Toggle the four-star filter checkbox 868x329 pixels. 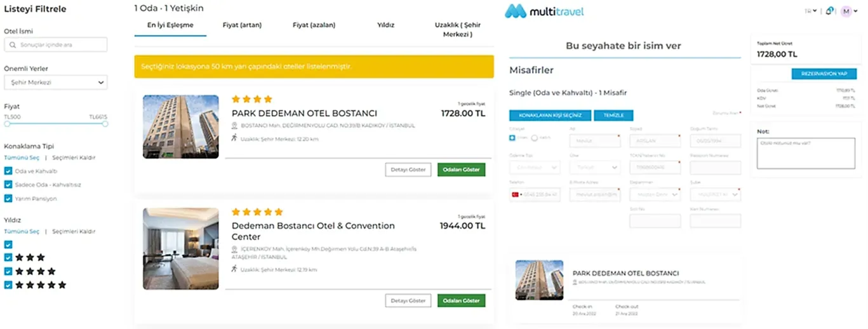8,271
